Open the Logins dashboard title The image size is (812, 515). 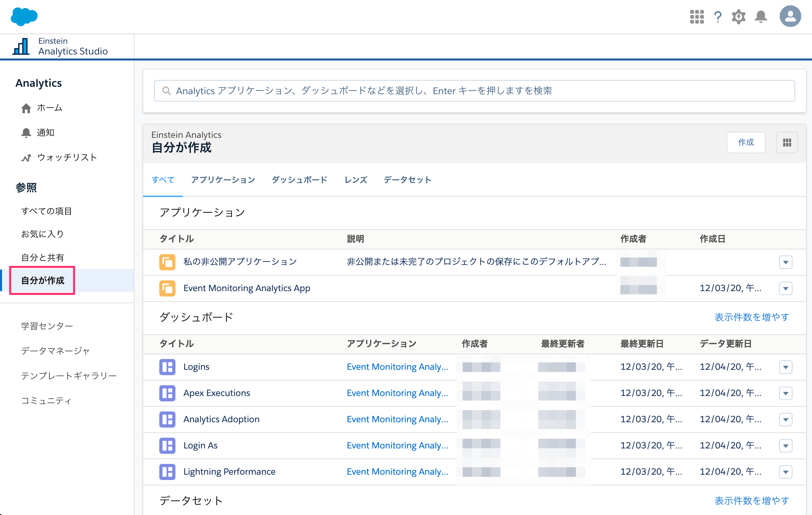(196, 367)
